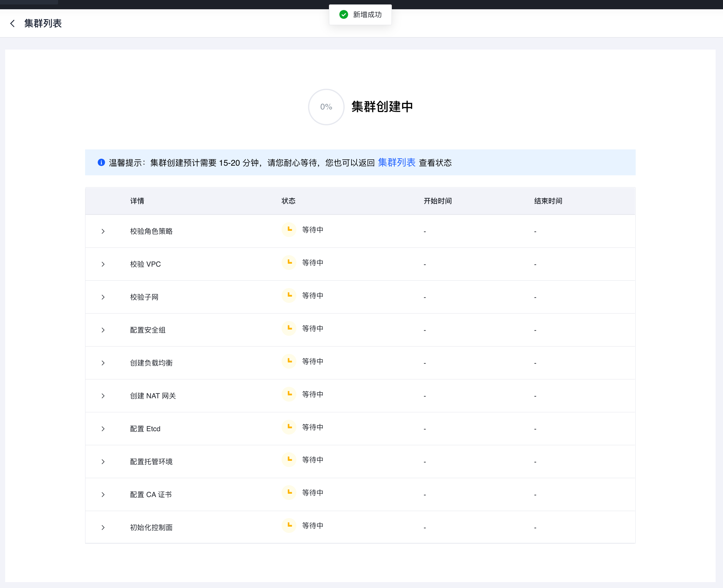
Task: Click waiting status icon for 创建 NAT 网关
Action: [289, 394]
